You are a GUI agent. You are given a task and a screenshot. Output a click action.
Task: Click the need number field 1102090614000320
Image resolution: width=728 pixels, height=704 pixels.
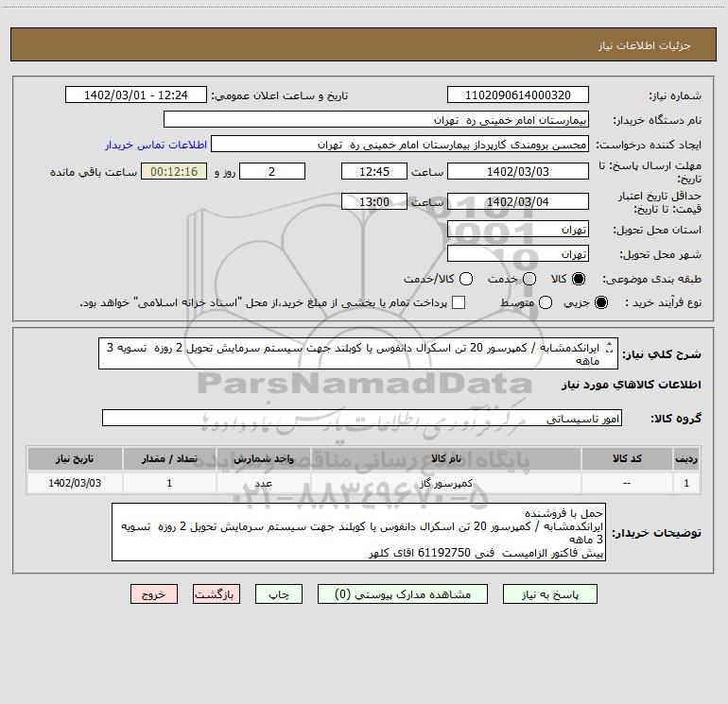[x=518, y=95]
